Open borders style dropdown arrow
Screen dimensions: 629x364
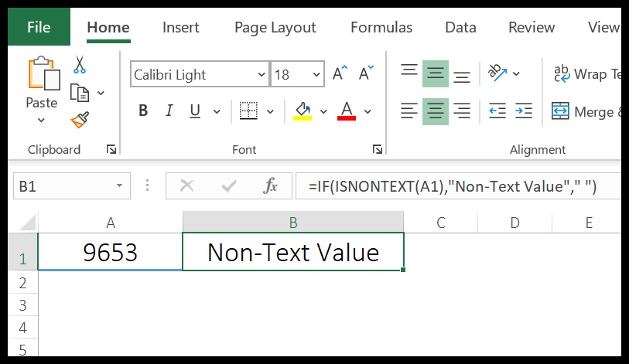pos(270,111)
